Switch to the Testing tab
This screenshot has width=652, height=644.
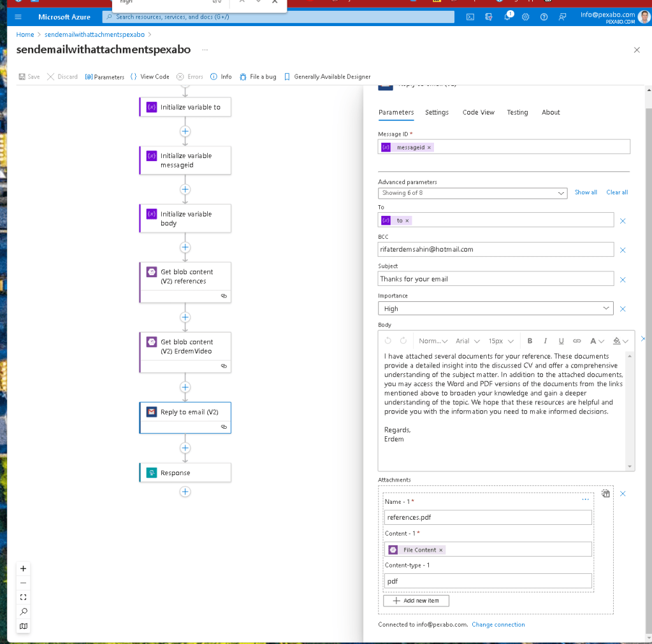click(x=518, y=112)
